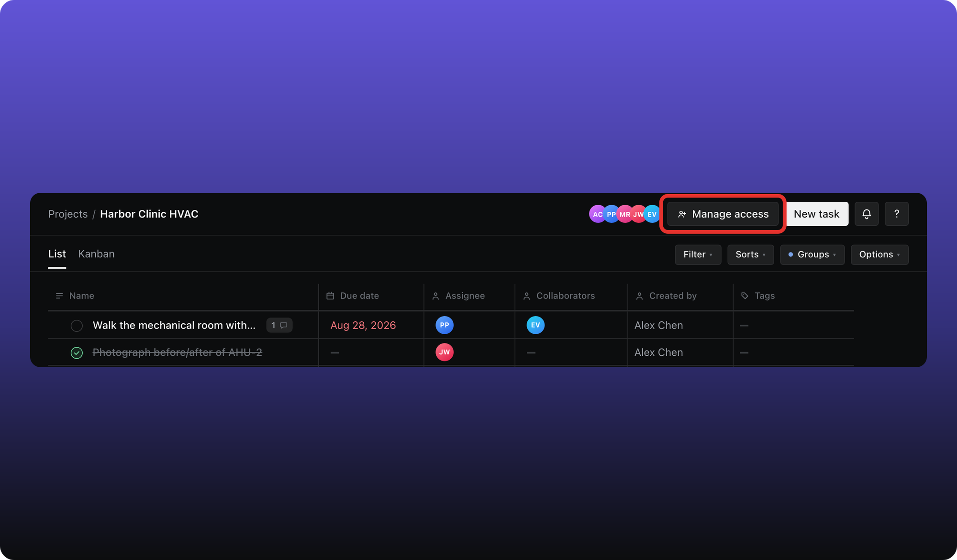Open task Walk the mechanical room with...
Screen dimensions: 957x560
pos(174,325)
